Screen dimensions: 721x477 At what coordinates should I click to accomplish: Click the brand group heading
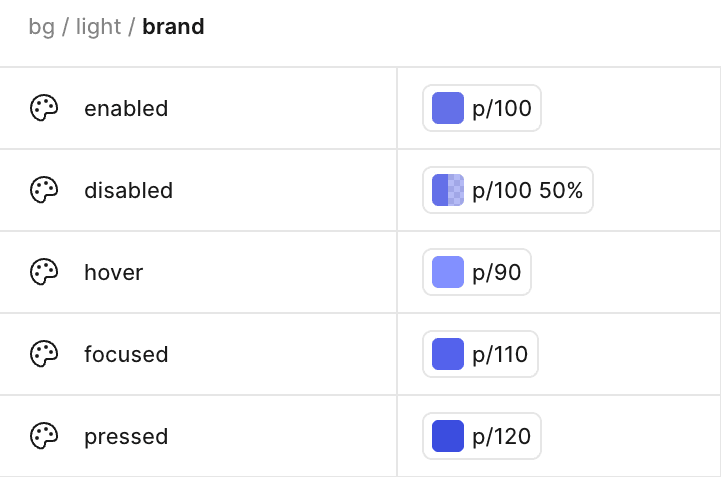173,27
